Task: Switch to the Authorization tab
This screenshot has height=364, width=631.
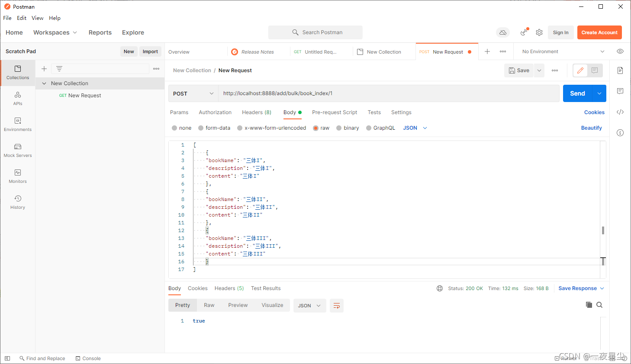Action: pyautogui.click(x=215, y=112)
